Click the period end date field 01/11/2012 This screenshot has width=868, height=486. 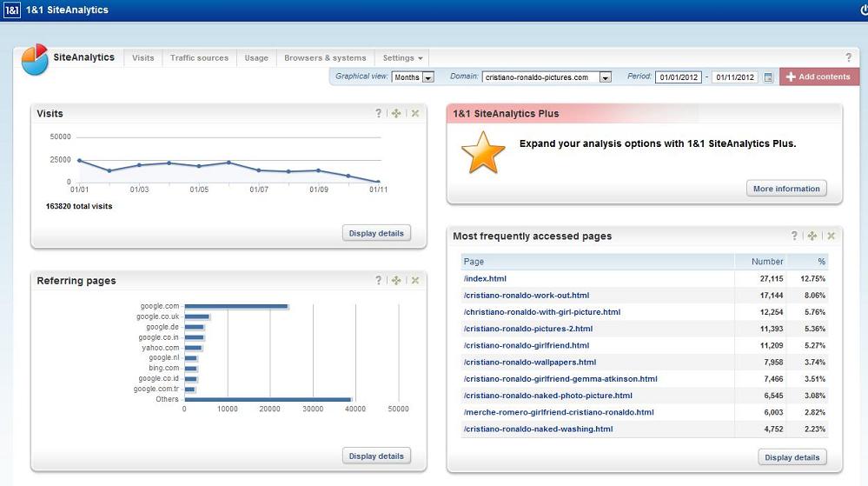click(735, 77)
